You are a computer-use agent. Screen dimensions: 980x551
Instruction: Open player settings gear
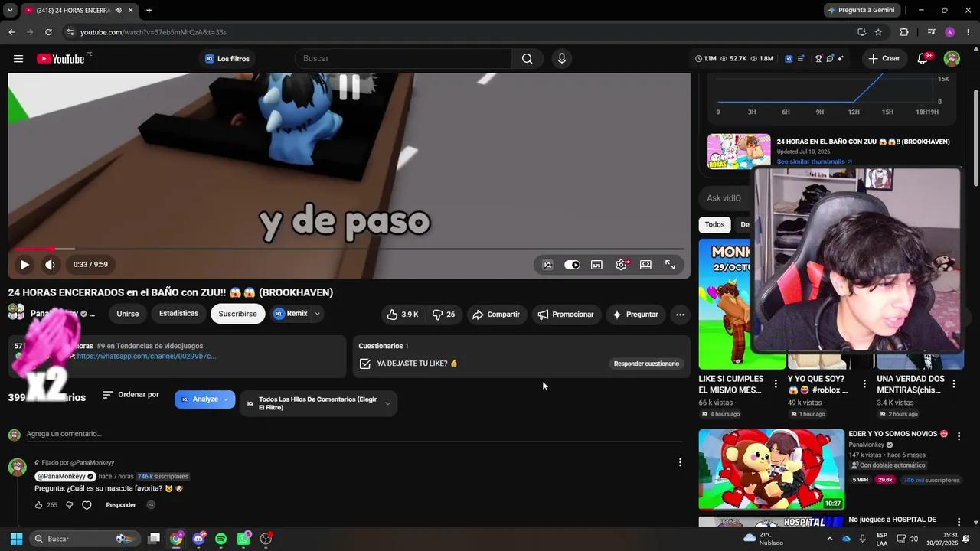621,265
